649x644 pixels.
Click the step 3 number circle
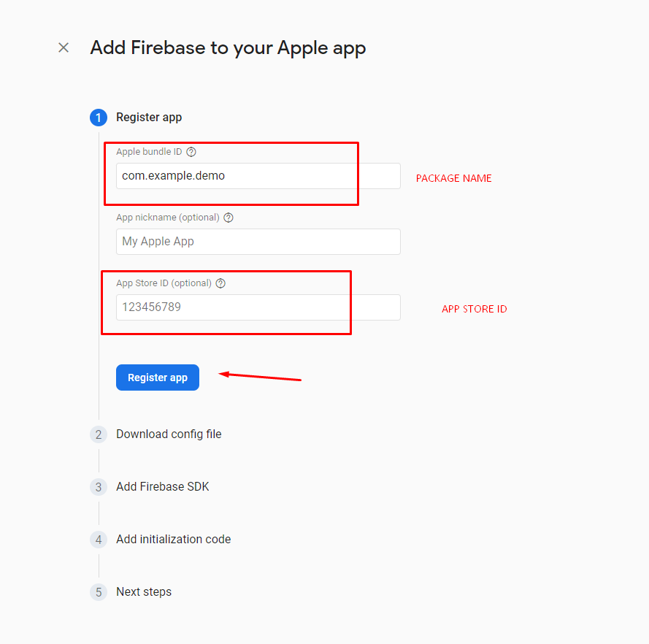99,487
